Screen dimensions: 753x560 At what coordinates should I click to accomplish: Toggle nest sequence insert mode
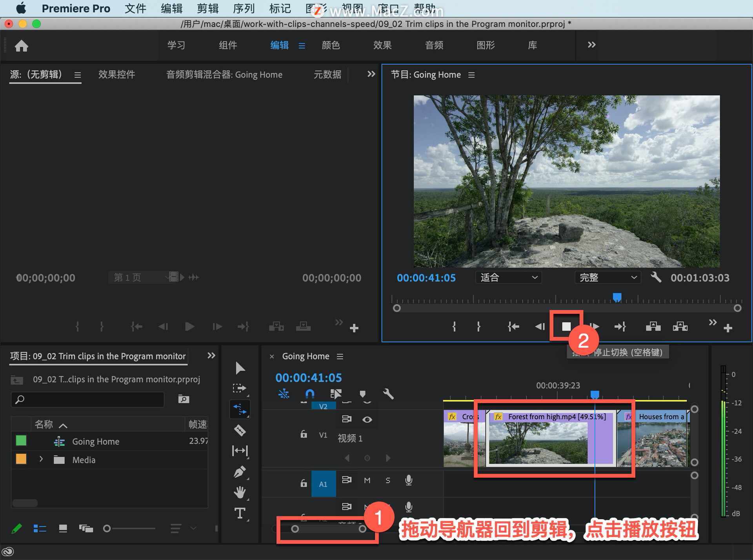tap(284, 394)
